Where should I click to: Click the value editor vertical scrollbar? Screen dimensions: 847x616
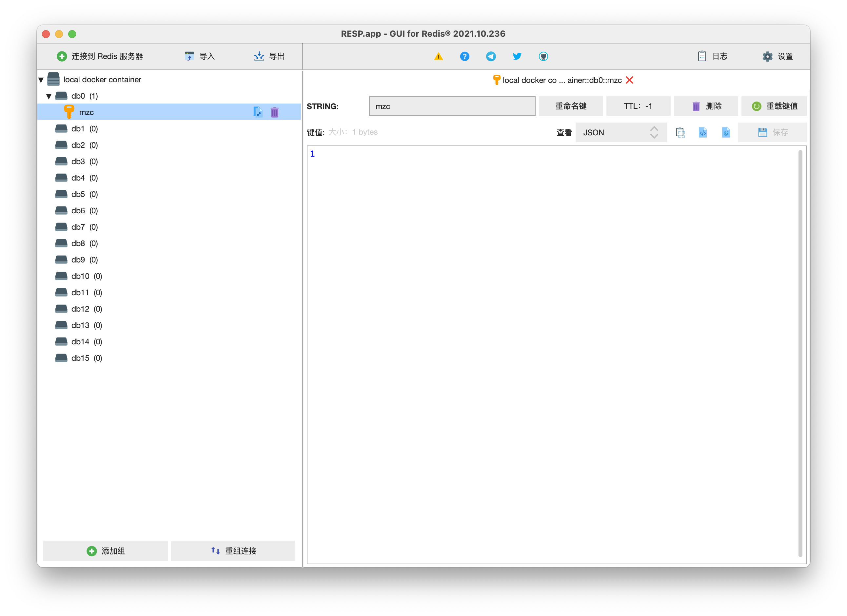click(x=800, y=353)
